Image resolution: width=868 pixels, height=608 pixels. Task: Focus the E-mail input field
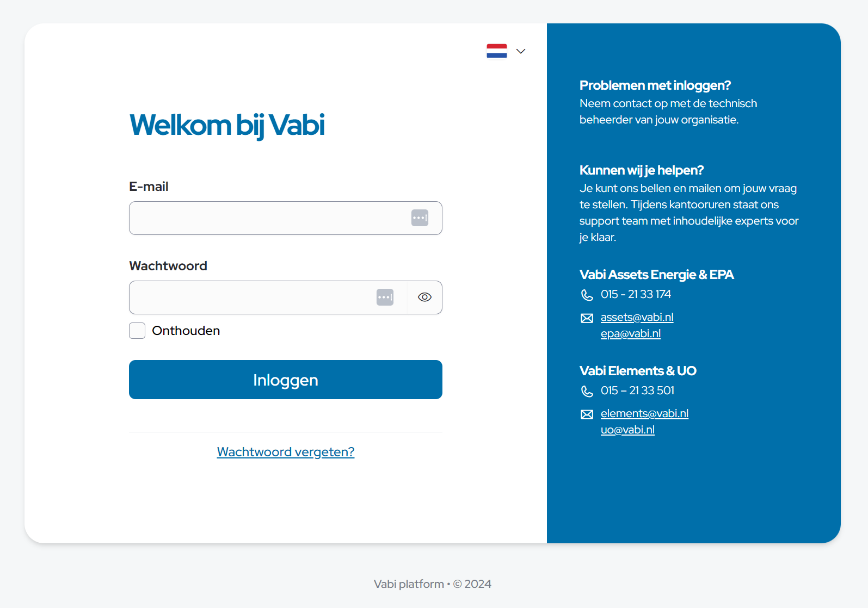tap(267, 218)
